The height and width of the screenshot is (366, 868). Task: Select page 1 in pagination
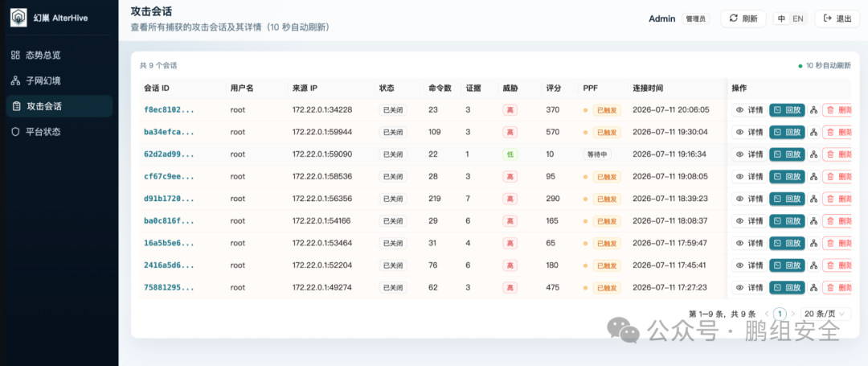pyautogui.click(x=780, y=314)
